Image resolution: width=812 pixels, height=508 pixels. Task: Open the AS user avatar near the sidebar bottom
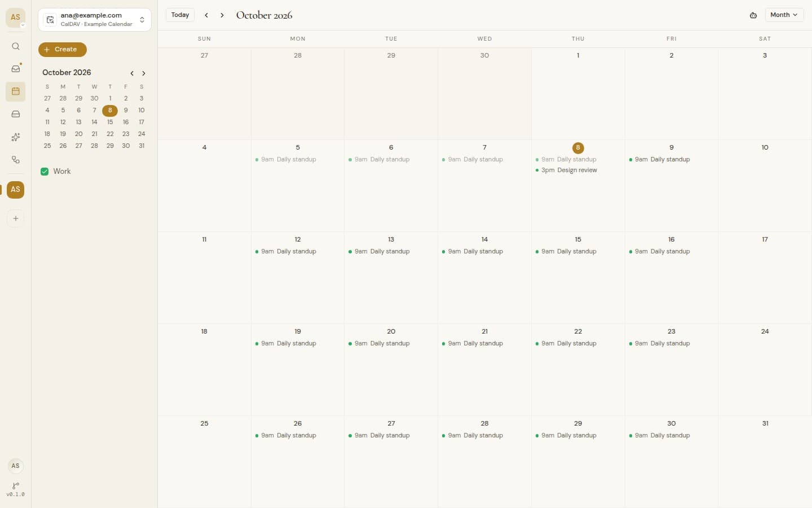16,466
